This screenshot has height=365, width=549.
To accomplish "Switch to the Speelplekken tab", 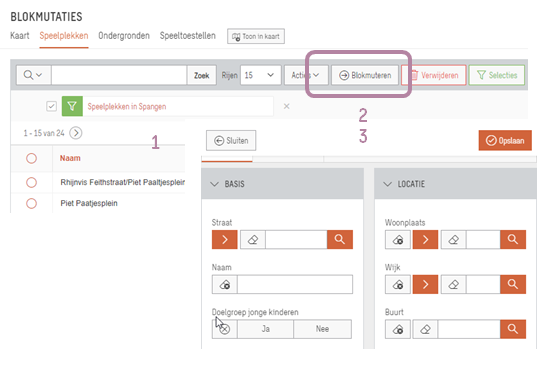I will click(x=64, y=36).
